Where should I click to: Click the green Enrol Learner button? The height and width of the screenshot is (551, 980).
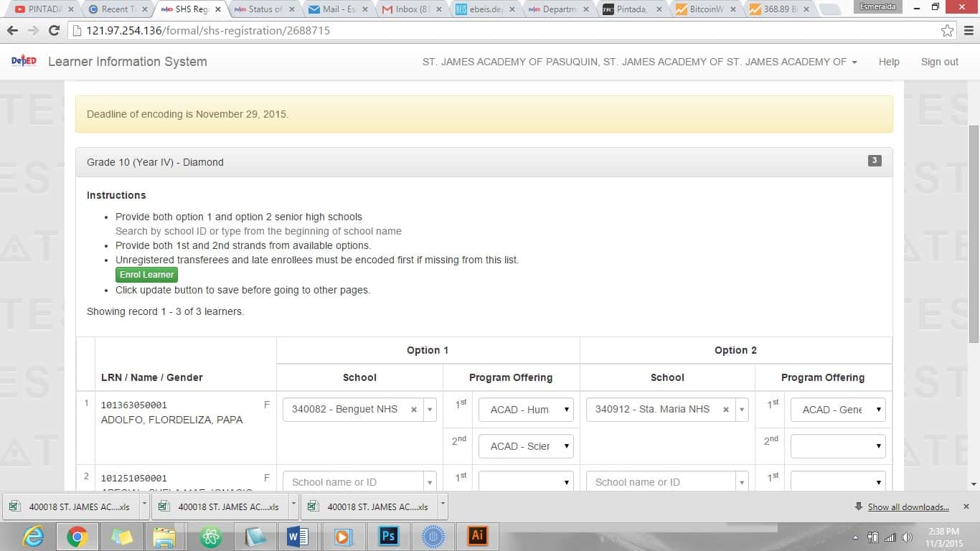(146, 275)
